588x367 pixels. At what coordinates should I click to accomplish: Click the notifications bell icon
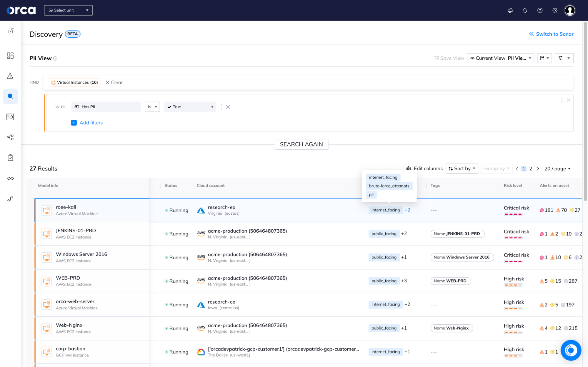pos(525,10)
